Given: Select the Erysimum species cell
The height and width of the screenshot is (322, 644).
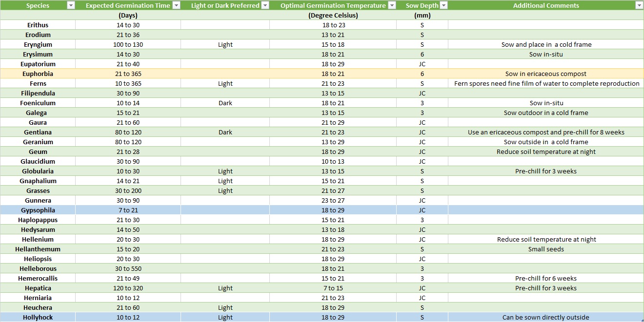Looking at the screenshot, I should pos(38,54).
